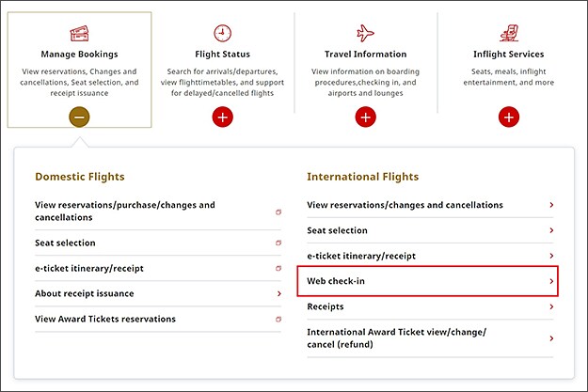Click arrow icon next to About receipt issuance
This screenshot has height=392, width=588.
coord(278,294)
